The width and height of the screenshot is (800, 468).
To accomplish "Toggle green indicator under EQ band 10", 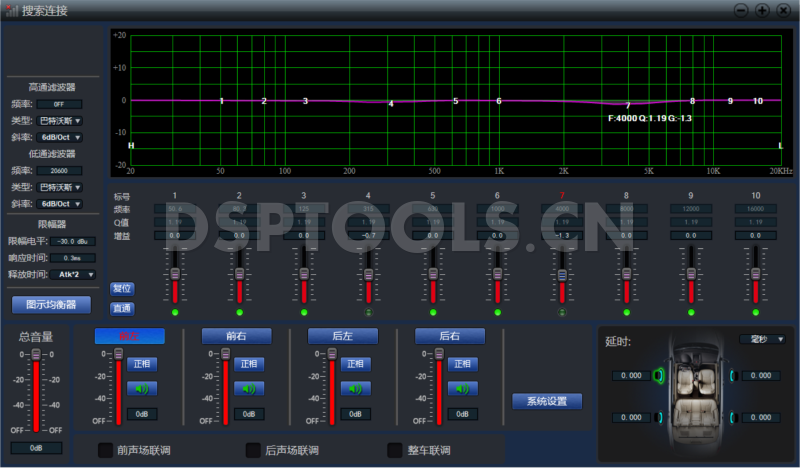I will coord(756,312).
